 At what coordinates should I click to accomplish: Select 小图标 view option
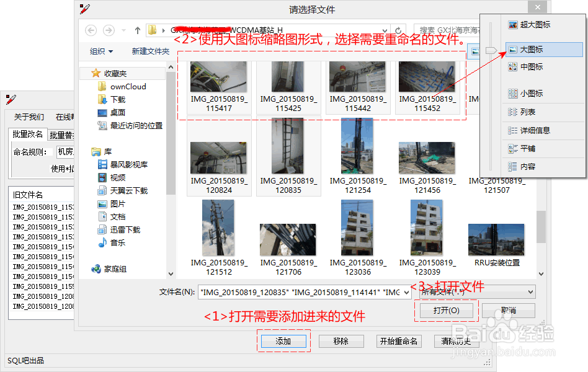[x=543, y=94]
